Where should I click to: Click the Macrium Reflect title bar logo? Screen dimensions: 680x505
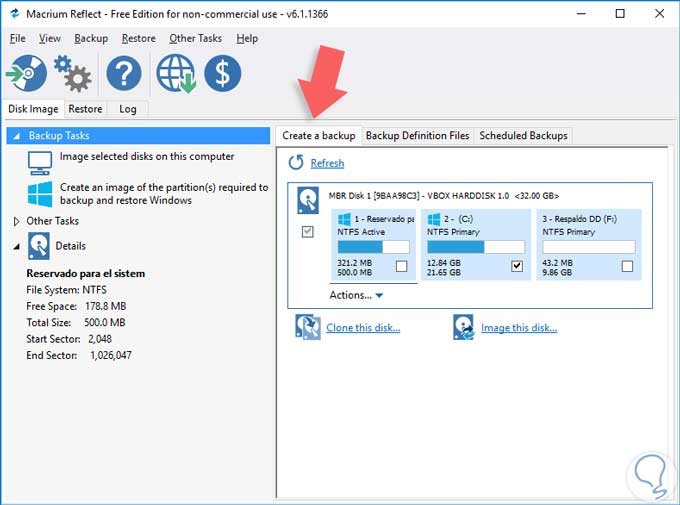coord(14,13)
